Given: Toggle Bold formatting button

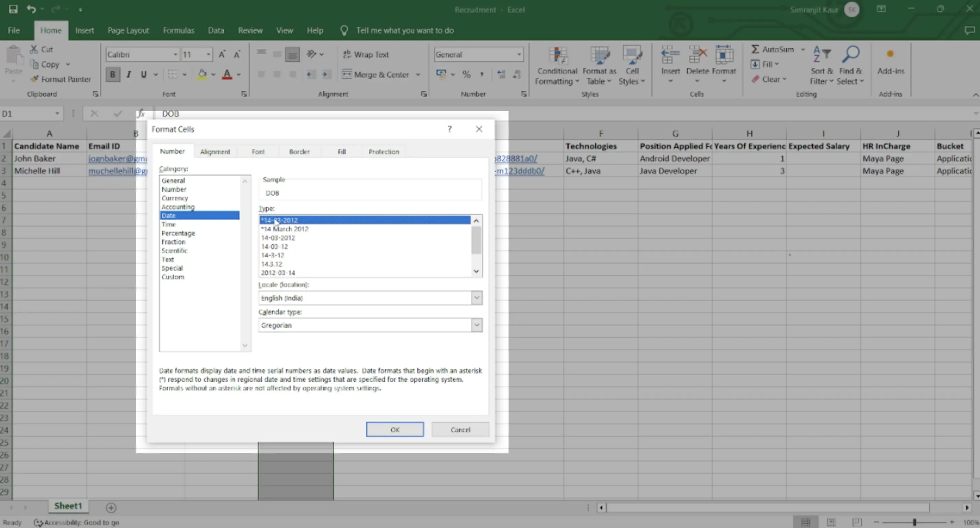Looking at the screenshot, I should [113, 74].
